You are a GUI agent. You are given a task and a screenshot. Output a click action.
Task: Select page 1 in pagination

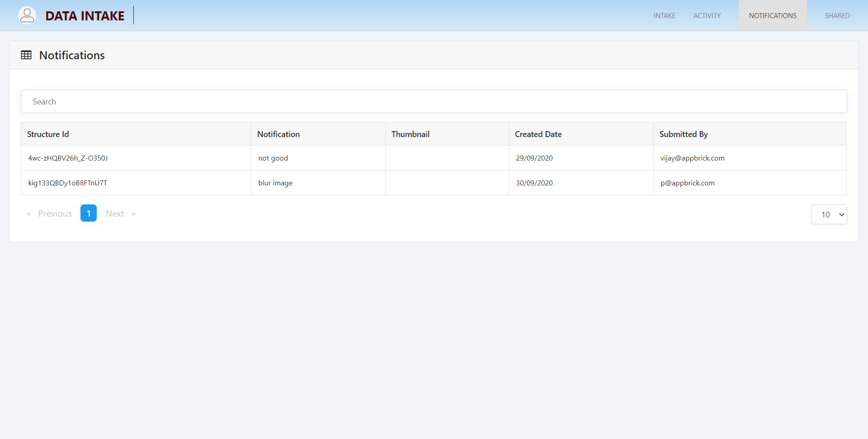[89, 213]
